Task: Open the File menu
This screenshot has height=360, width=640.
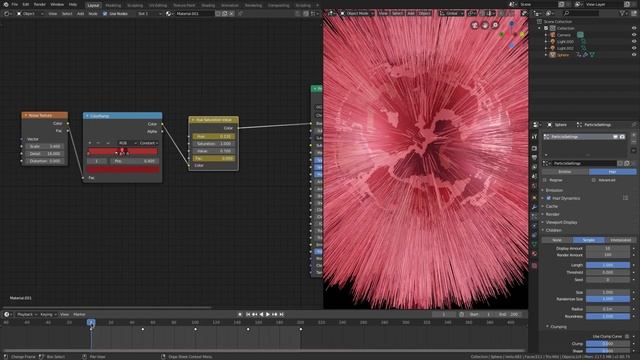Action: 15,4
